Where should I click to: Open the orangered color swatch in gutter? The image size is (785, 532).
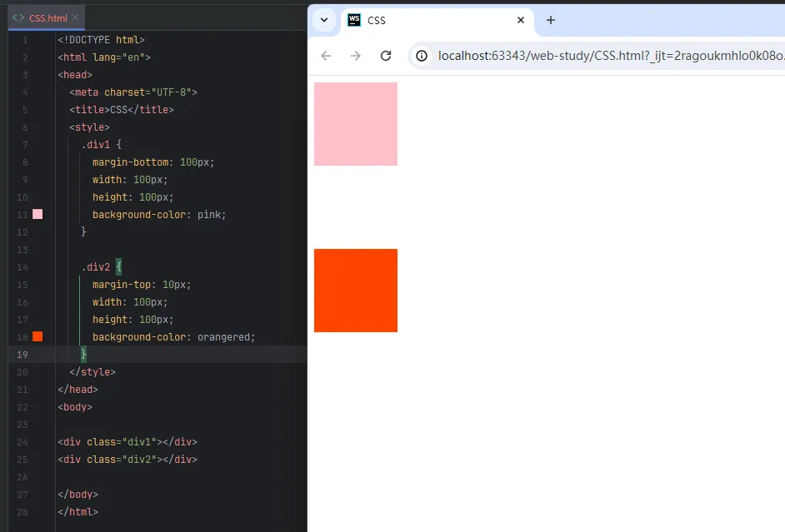[37, 337]
